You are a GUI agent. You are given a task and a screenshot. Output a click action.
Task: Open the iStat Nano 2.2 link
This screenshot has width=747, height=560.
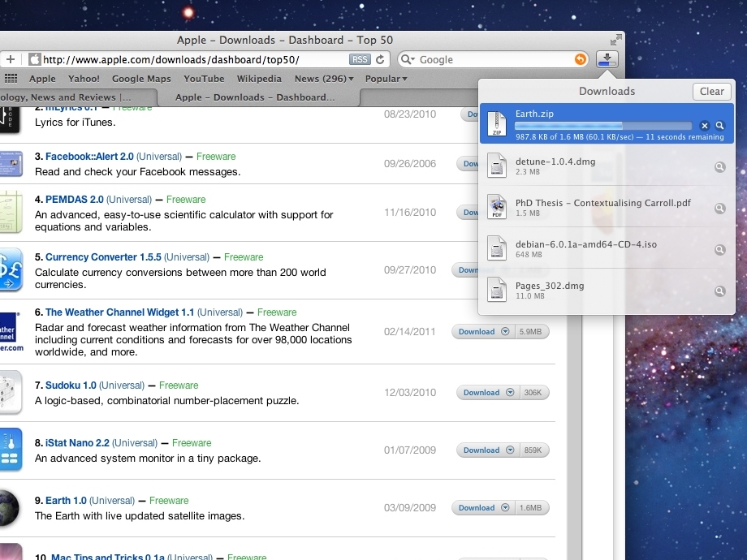(77, 443)
